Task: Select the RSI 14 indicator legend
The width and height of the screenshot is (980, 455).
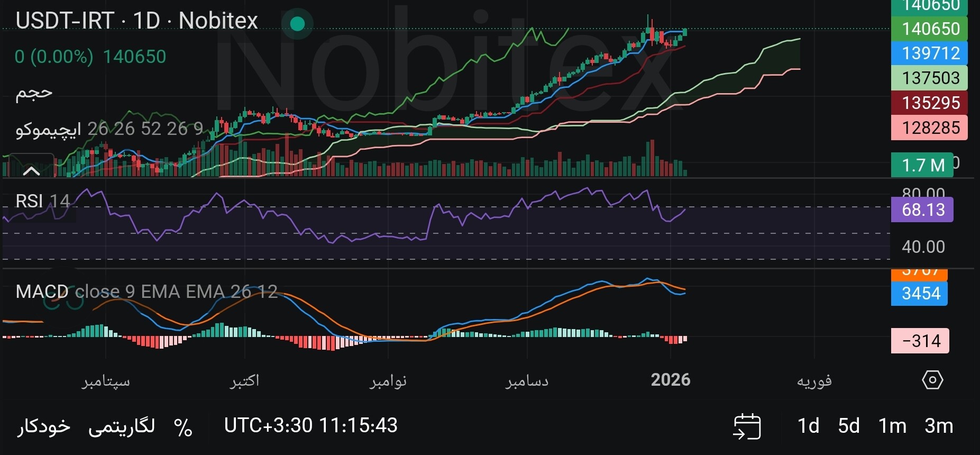Action: [43, 201]
